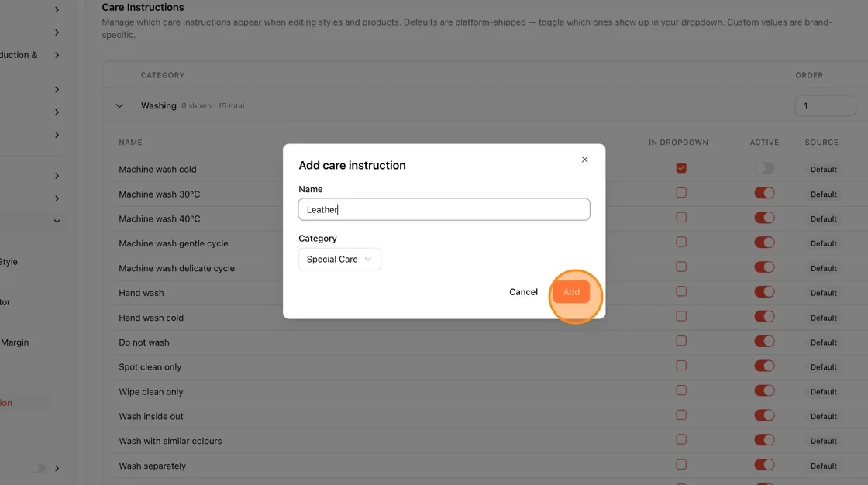Screen dimensions: 868x485
Task: Click the IN DROPDOWN column header
Action: pyautogui.click(x=679, y=143)
